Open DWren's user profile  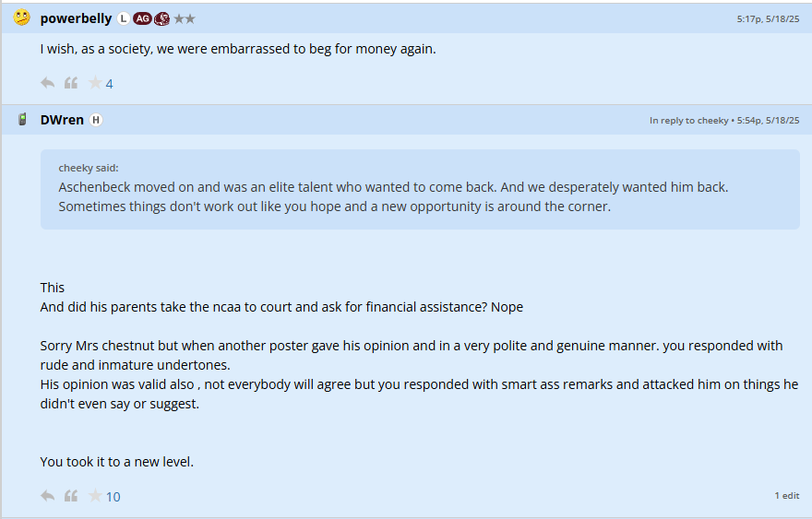[x=62, y=120]
